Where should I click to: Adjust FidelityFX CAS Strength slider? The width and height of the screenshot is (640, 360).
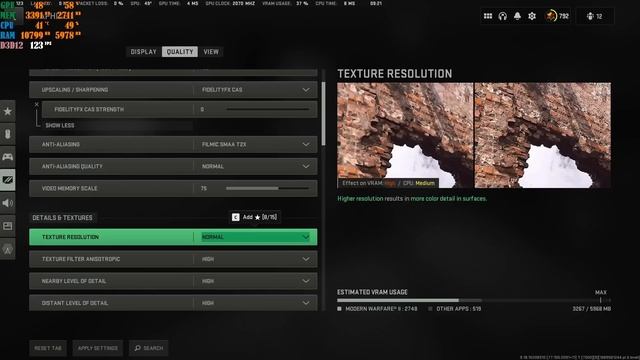click(268, 109)
